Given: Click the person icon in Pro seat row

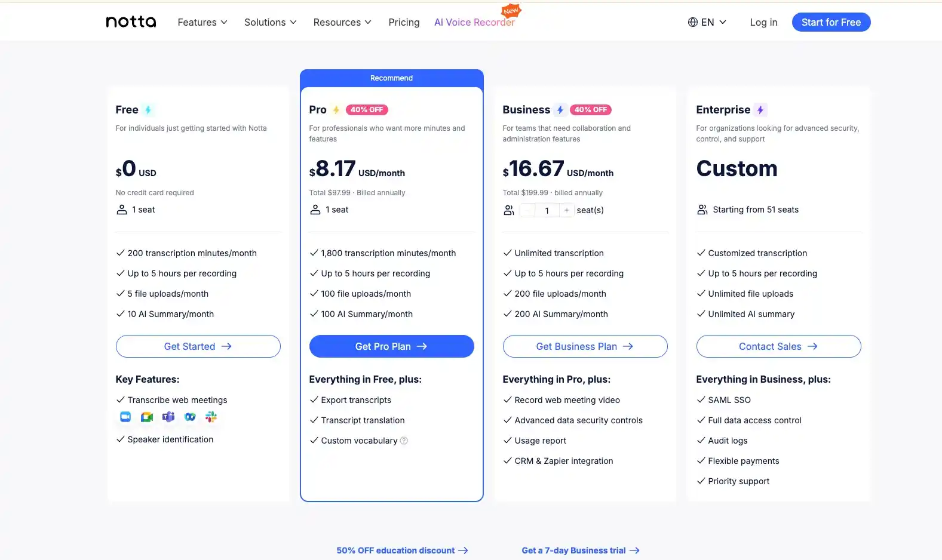Looking at the screenshot, I should click(315, 210).
